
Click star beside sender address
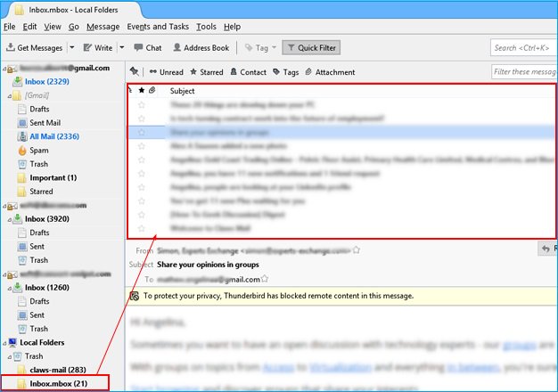[357, 250]
